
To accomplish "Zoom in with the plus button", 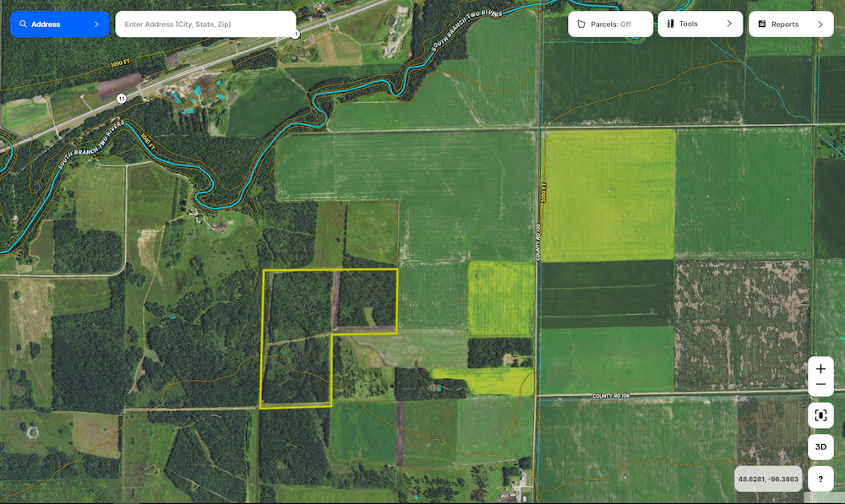I will [x=820, y=370].
